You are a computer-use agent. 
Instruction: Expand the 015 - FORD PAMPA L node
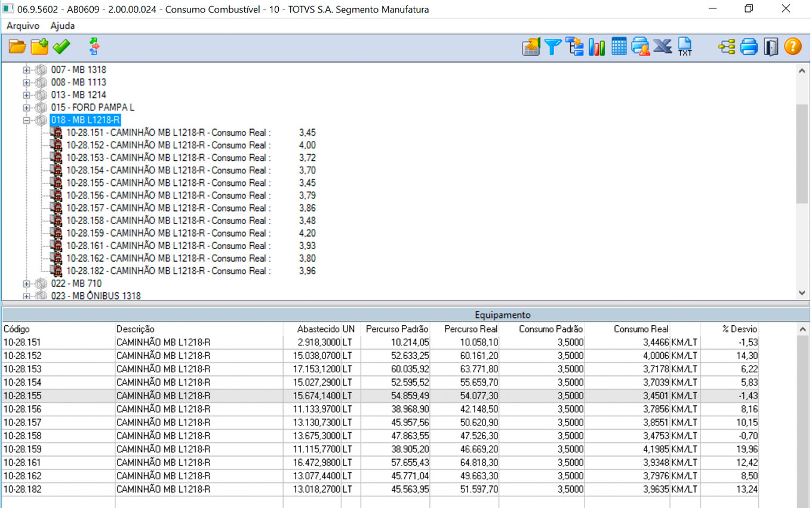click(26, 108)
